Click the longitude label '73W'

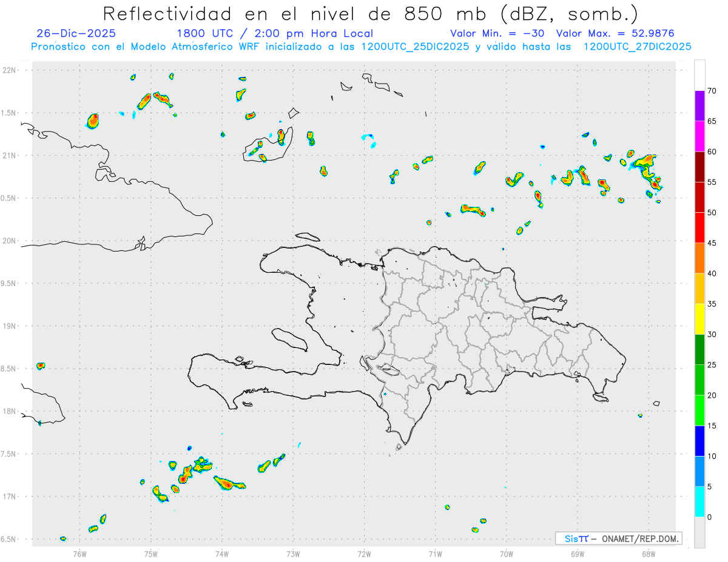coord(293,554)
